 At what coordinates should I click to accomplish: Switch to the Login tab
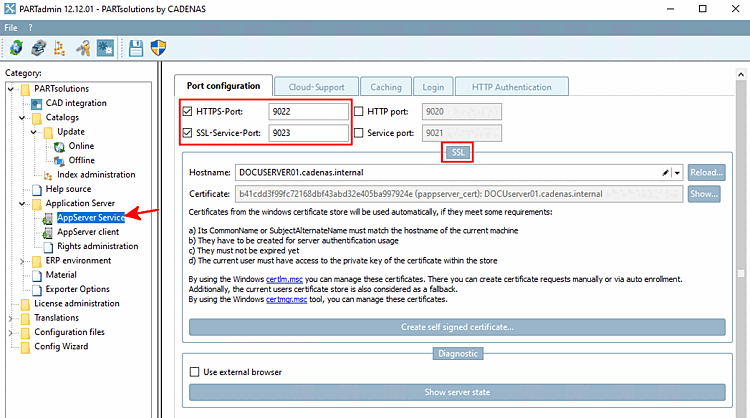(433, 87)
